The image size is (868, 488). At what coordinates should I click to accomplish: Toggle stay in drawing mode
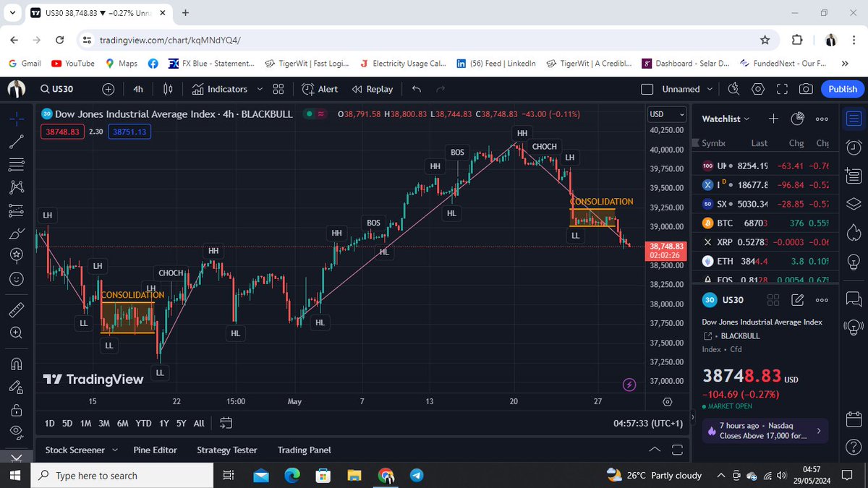tap(17, 387)
